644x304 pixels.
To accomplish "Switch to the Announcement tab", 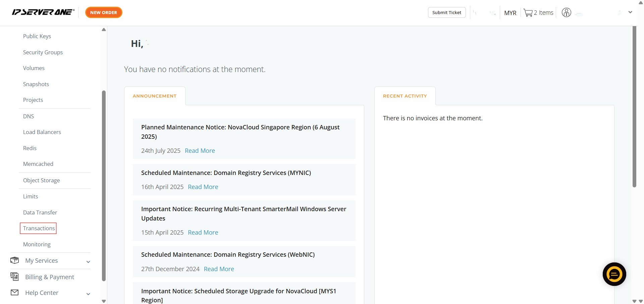I will coord(155,96).
